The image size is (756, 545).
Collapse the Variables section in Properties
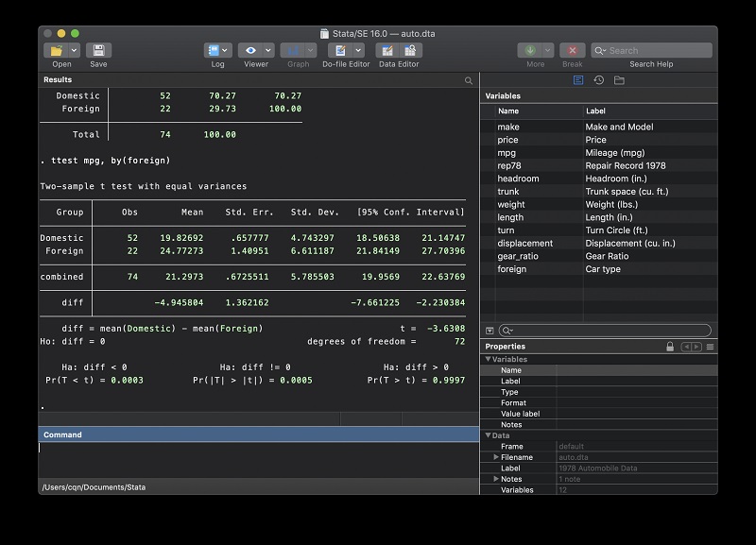(489, 359)
